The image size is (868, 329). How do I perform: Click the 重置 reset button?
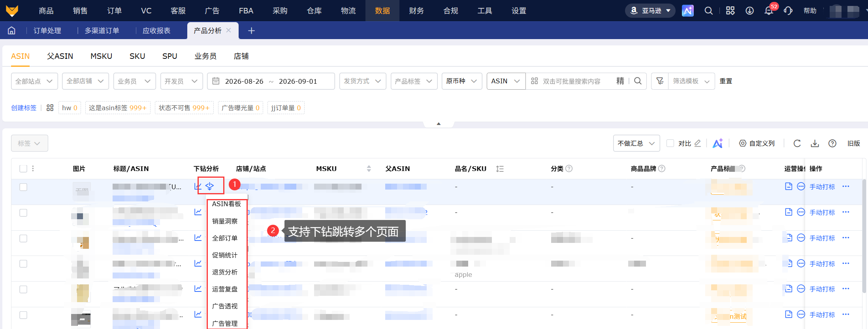coord(726,81)
